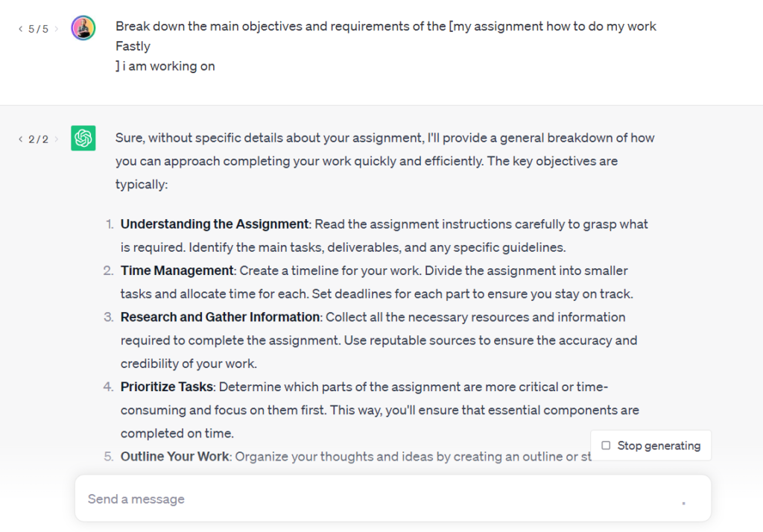The width and height of the screenshot is (763, 532).
Task: Go to previous prompt version beside 5/5
Action: pos(20,29)
